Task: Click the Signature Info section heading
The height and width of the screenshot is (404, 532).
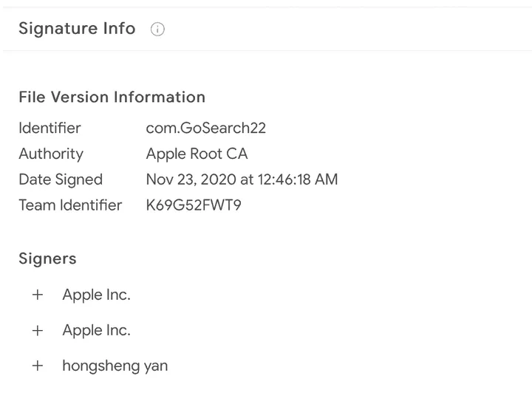Action: tap(77, 29)
